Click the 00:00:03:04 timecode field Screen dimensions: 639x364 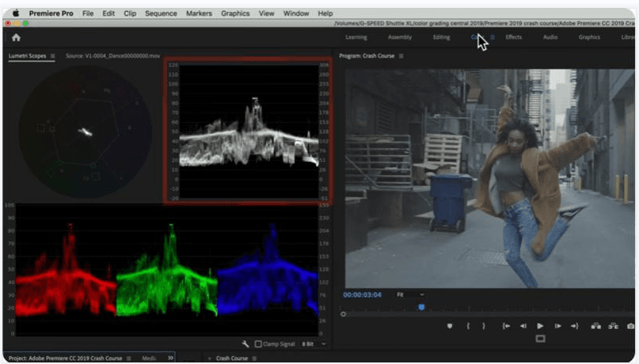(363, 294)
